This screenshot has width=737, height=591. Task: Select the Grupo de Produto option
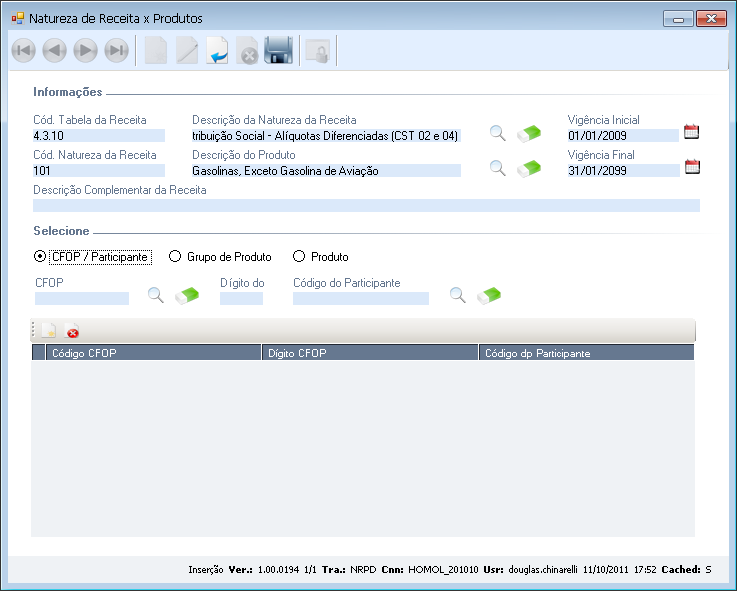[x=176, y=257]
